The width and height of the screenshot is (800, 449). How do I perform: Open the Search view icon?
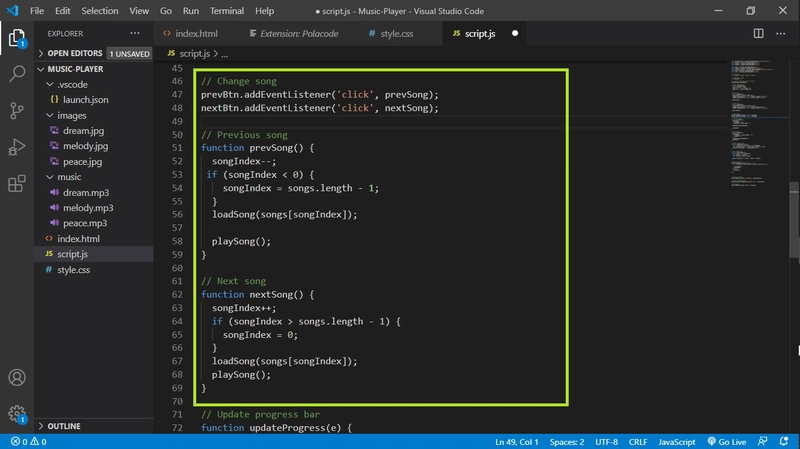[x=17, y=75]
